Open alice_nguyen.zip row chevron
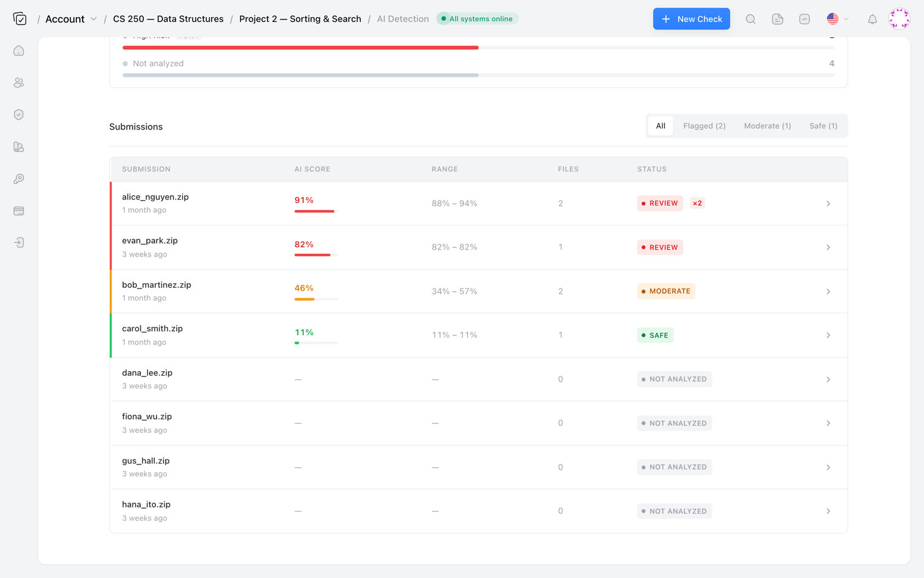 pyautogui.click(x=828, y=203)
